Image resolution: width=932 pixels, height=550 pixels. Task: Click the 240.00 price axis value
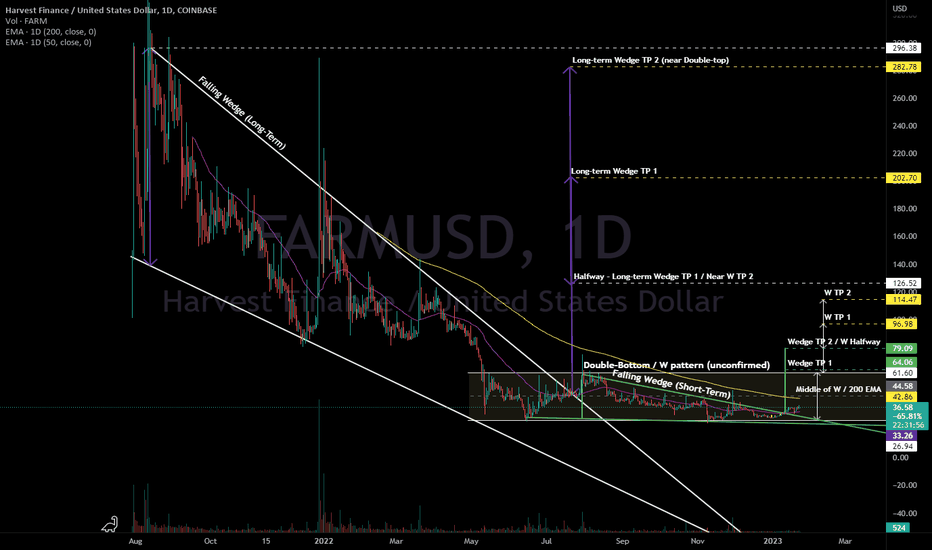[904, 126]
